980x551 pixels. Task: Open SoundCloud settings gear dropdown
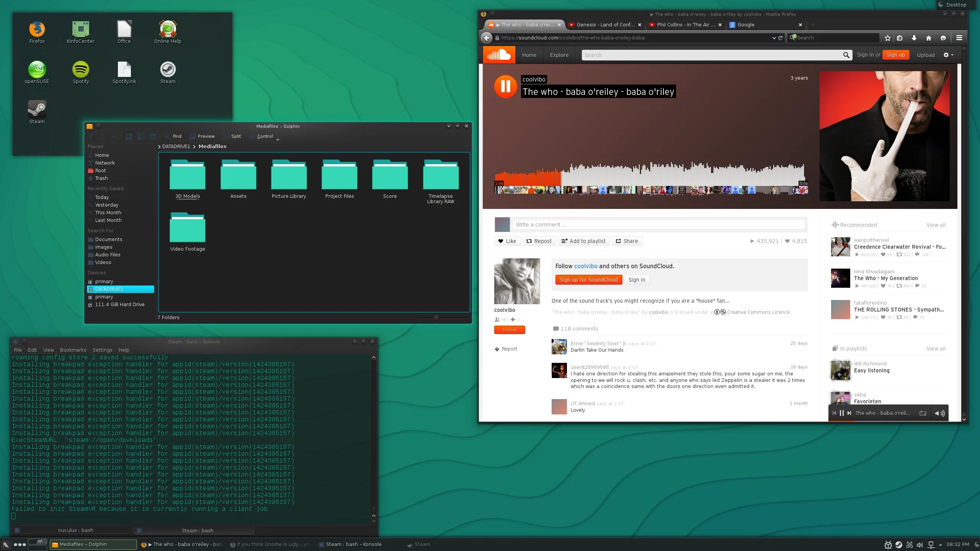[948, 55]
